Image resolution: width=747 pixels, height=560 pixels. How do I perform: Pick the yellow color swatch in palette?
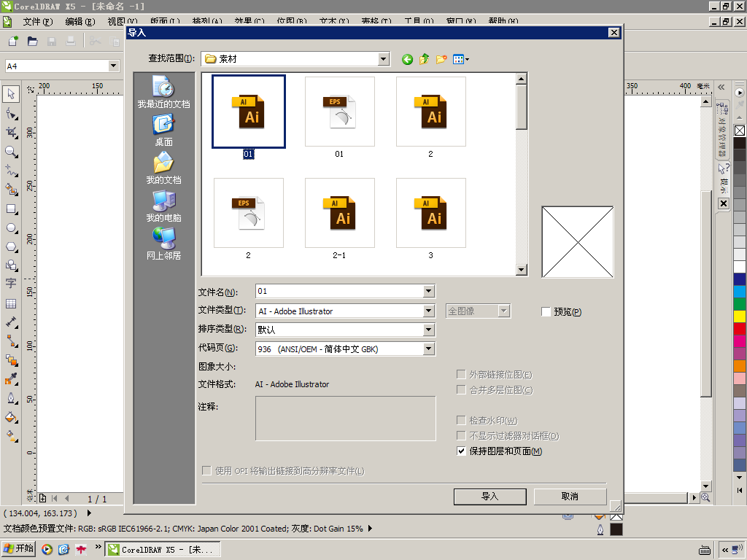(740, 316)
